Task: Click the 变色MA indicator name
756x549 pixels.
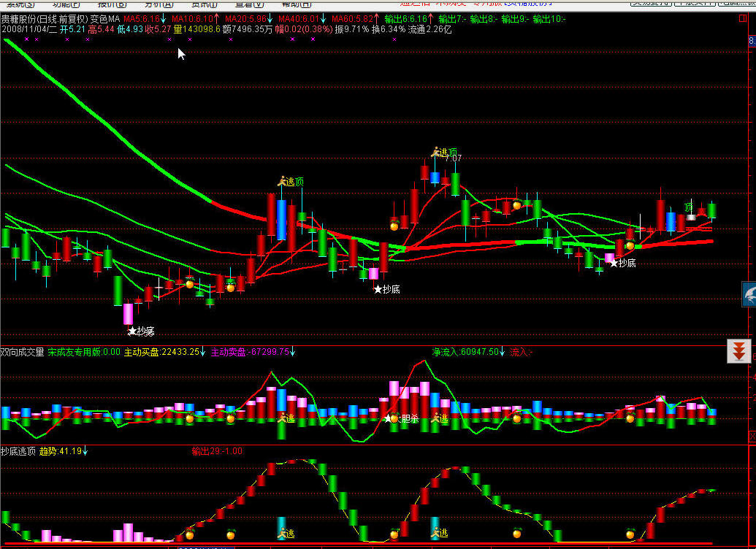Action: click(x=105, y=19)
